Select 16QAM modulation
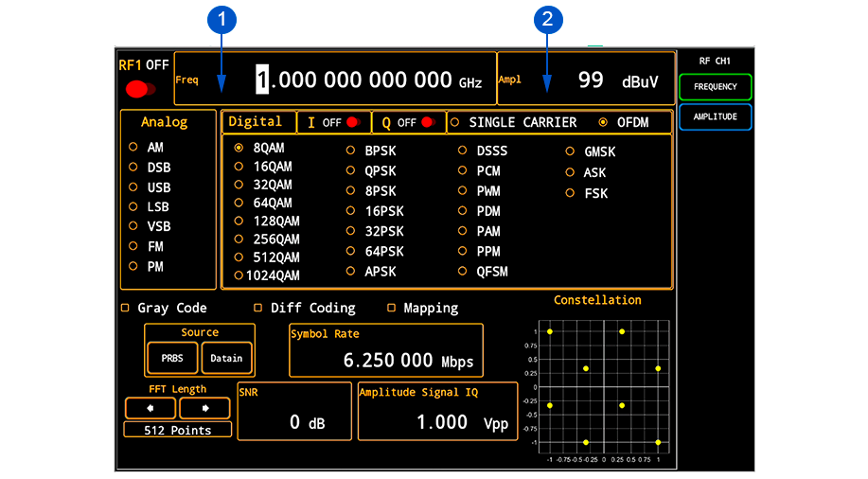This screenshot has width=868, height=479. click(x=239, y=166)
